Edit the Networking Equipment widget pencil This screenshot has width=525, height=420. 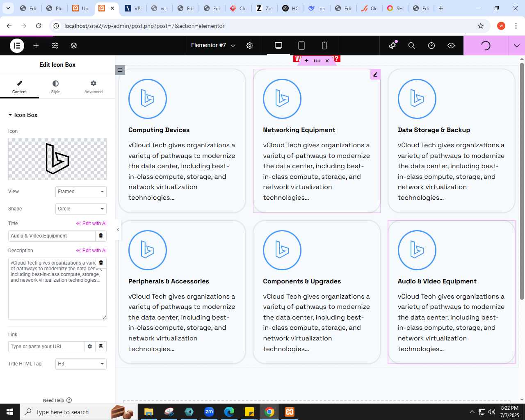[375, 74]
